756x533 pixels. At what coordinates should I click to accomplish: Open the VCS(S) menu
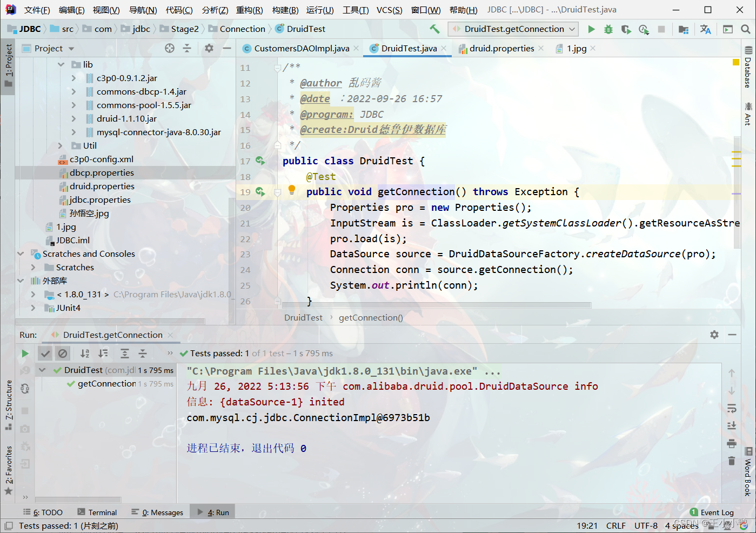pyautogui.click(x=390, y=10)
